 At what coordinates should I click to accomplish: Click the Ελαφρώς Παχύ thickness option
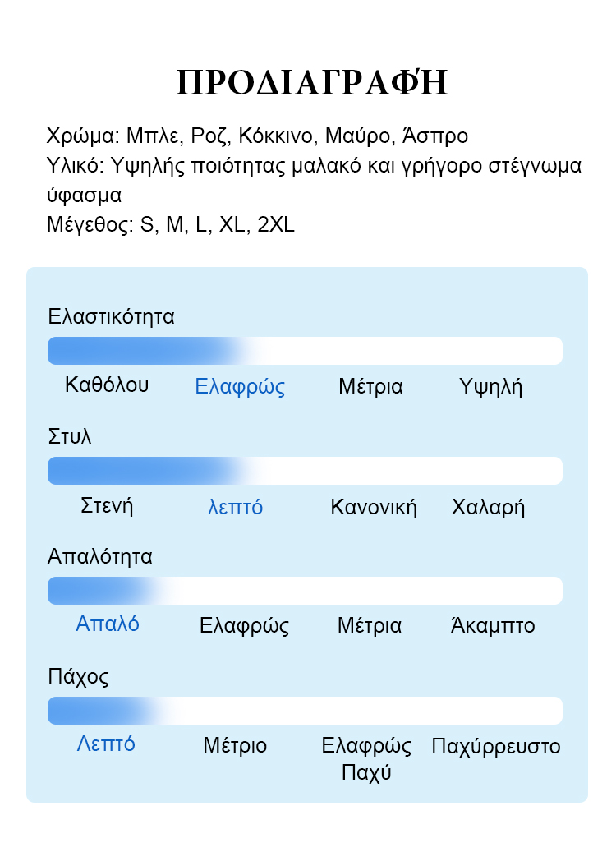(366, 758)
